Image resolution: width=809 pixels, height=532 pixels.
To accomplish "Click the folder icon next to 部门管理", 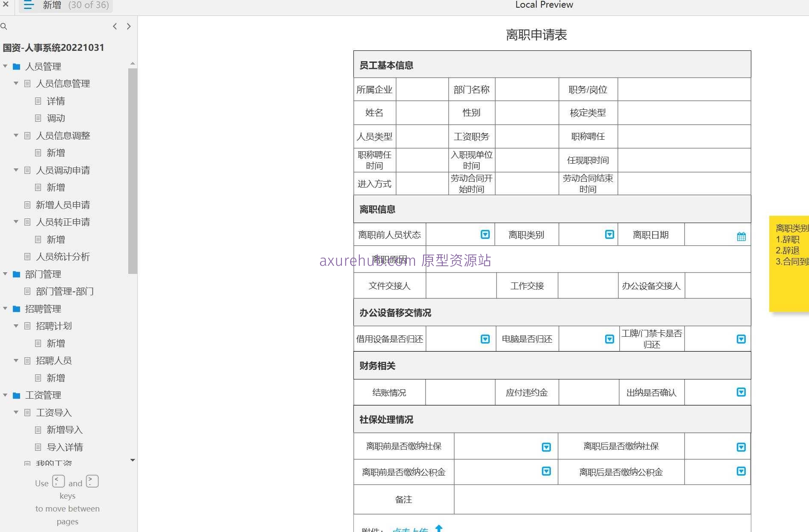I will 16,274.
